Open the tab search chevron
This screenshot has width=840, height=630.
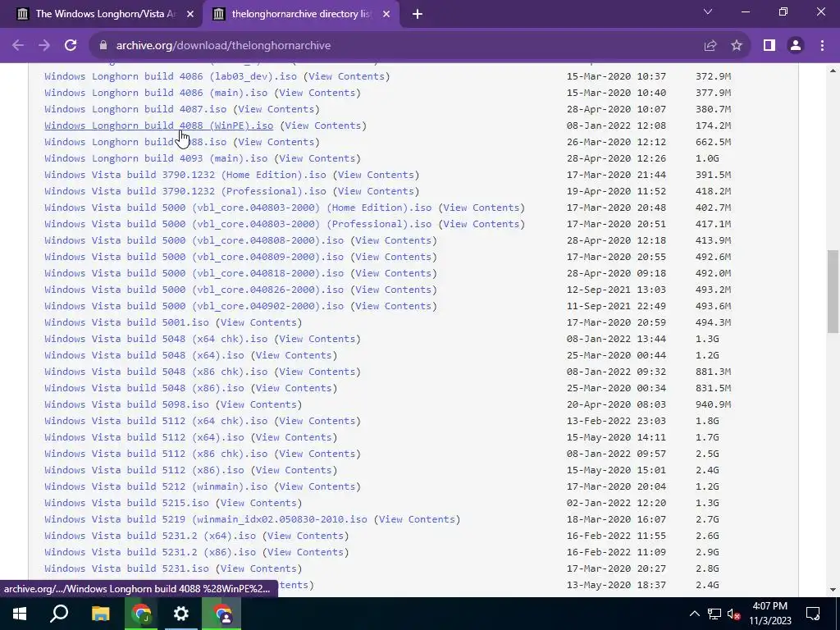click(x=708, y=11)
